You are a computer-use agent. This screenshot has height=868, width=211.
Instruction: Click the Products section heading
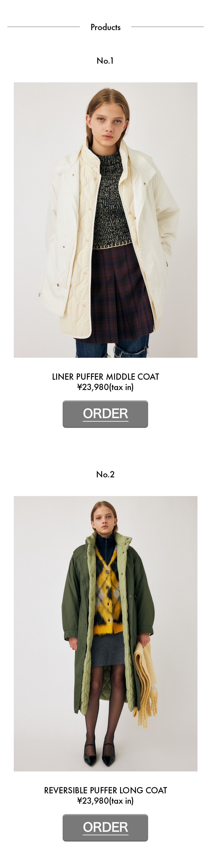tap(105, 27)
